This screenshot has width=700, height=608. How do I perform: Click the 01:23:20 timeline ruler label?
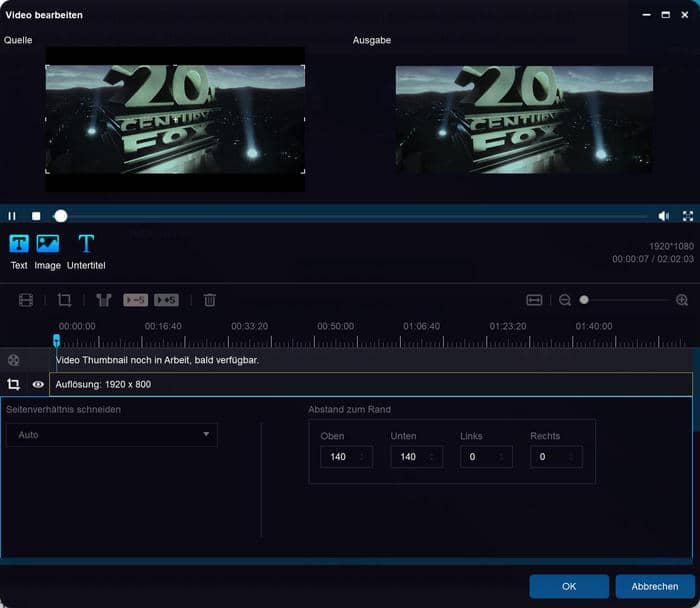point(508,326)
